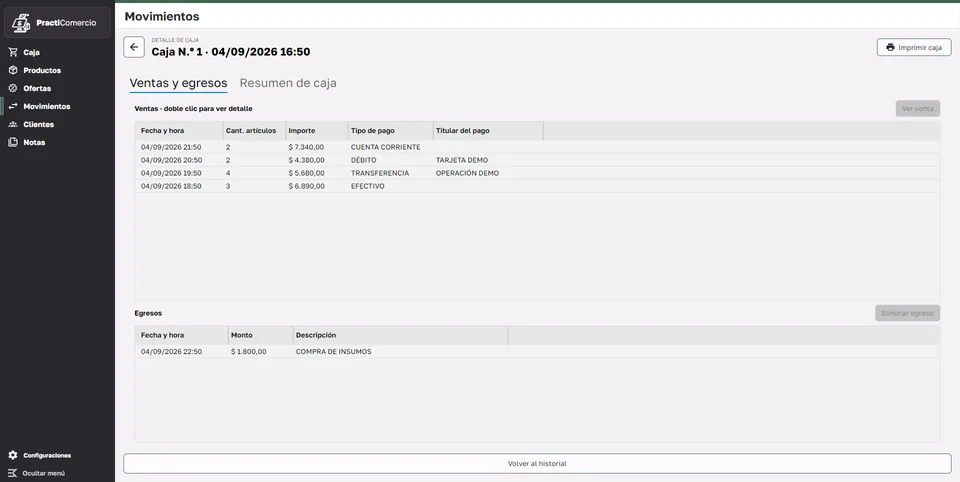The image size is (960, 482).
Task: Click the PractiComercio logo icon
Action: [x=21, y=23]
